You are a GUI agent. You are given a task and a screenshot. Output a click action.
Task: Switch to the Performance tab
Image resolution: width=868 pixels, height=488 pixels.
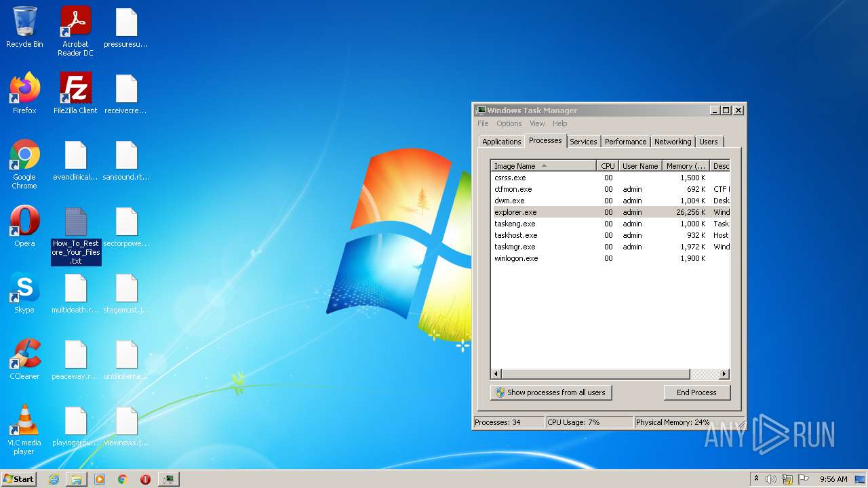tap(625, 142)
